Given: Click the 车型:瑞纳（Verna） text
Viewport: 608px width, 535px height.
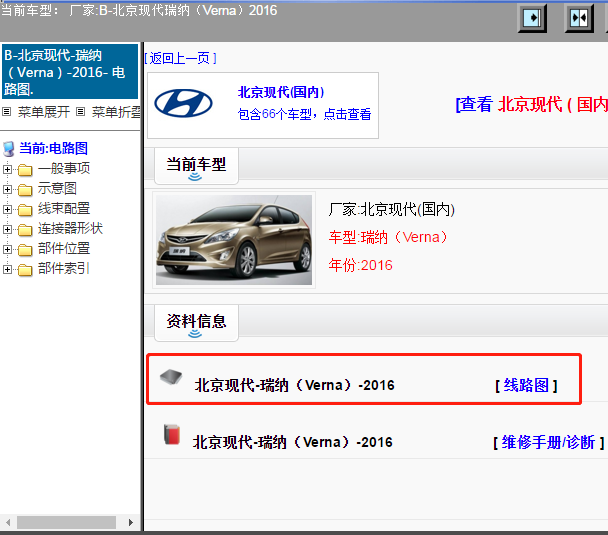Looking at the screenshot, I should 388,237.
